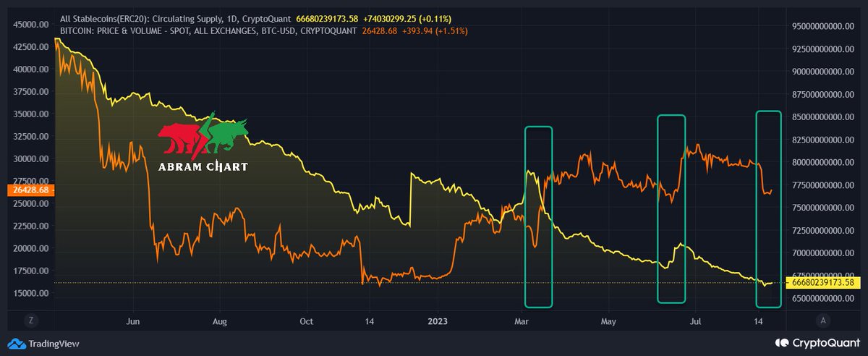Click the 90000000000.00 right axis label
Viewport: 868px width, 356px height.
[822, 72]
